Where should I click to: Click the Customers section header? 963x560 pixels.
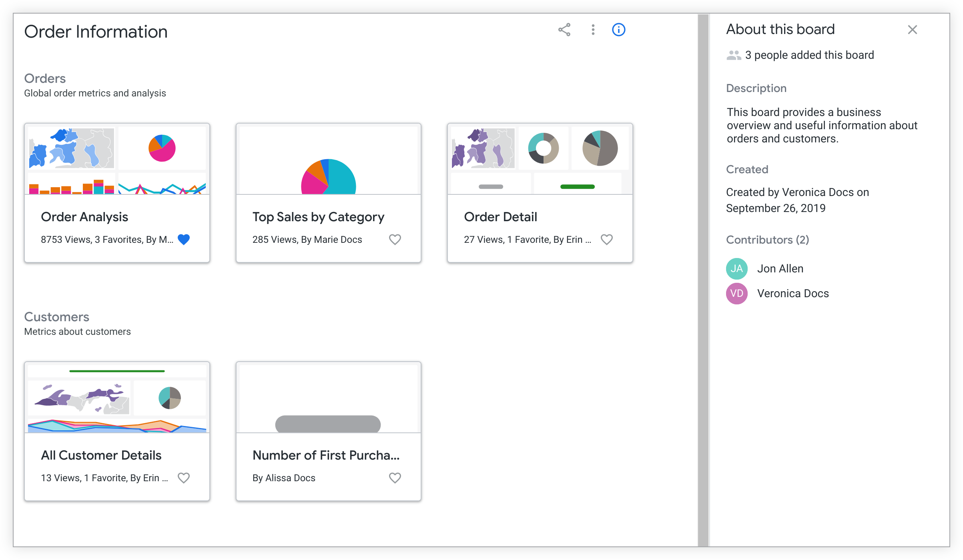click(x=57, y=317)
